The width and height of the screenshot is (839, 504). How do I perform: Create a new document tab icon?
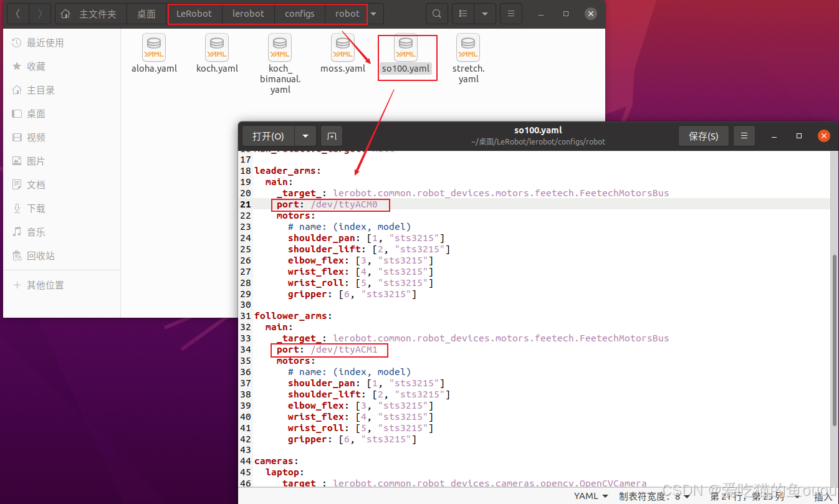[332, 136]
